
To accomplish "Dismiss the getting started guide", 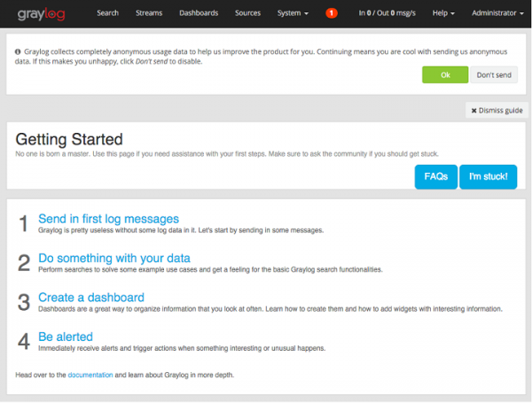I will pyautogui.click(x=497, y=111).
